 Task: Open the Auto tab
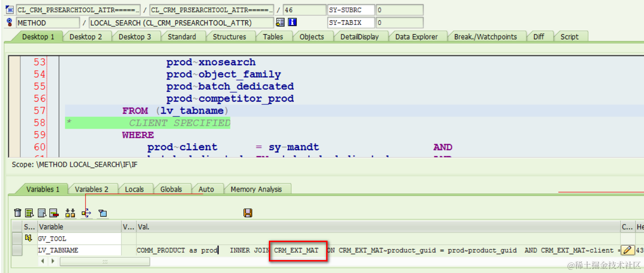point(206,189)
